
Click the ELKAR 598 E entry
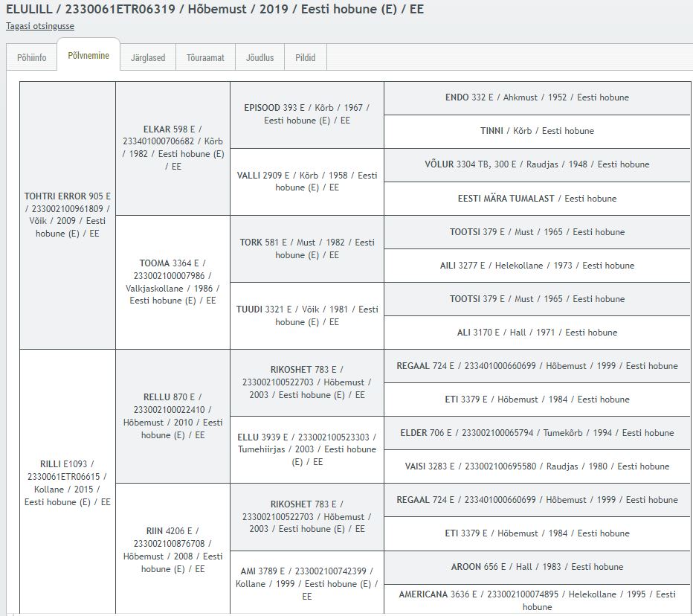[x=173, y=148]
